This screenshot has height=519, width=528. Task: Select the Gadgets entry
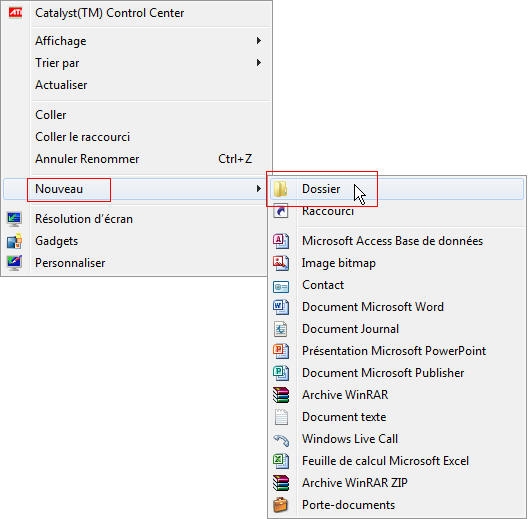[x=135, y=241]
